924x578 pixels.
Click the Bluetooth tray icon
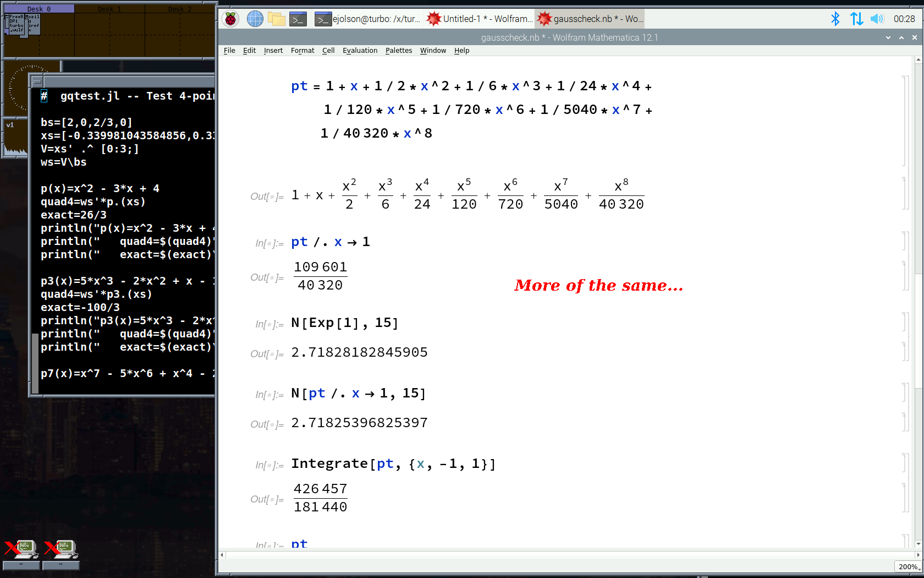835,19
